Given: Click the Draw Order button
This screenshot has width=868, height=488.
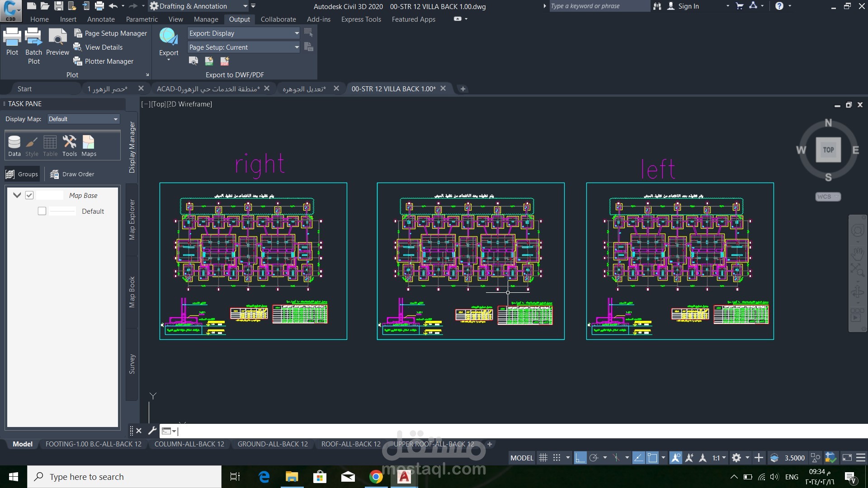Looking at the screenshot, I should tap(72, 174).
